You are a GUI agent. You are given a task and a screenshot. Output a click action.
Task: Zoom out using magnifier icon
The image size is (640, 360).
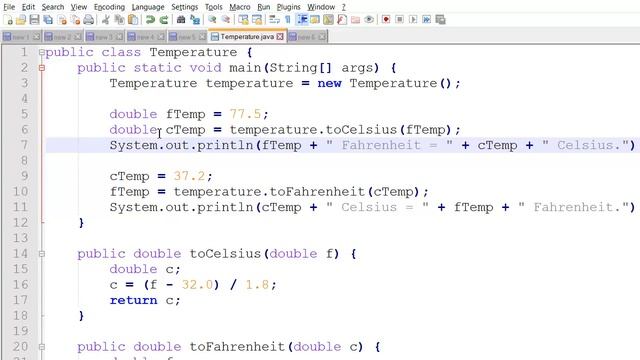tap(226, 20)
